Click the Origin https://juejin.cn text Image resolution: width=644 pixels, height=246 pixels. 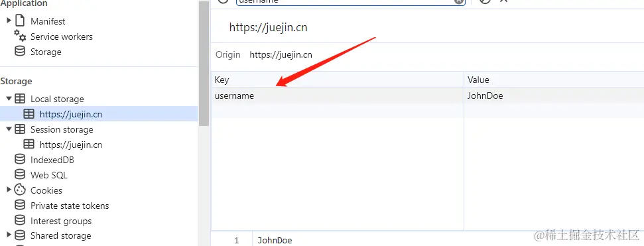[281, 54]
